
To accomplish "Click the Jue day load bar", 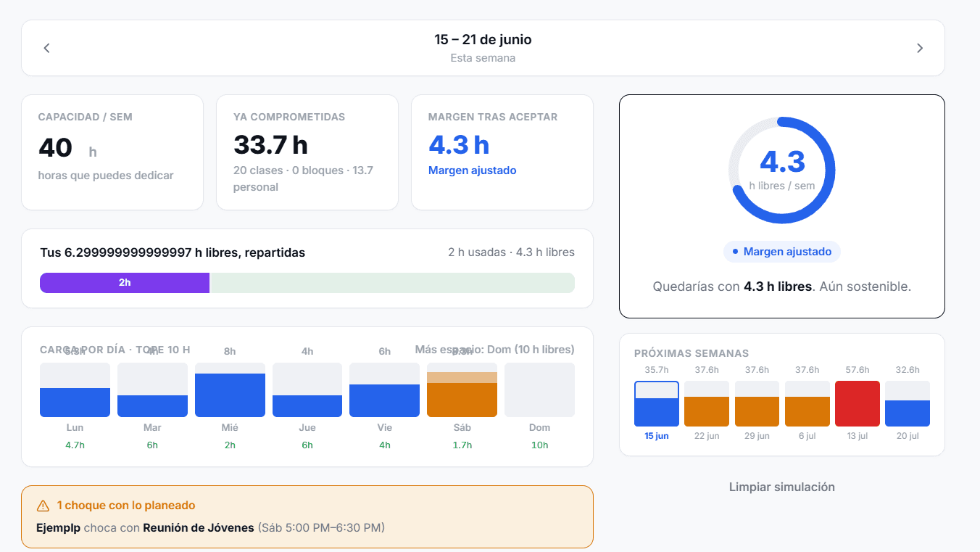I will [x=307, y=390].
